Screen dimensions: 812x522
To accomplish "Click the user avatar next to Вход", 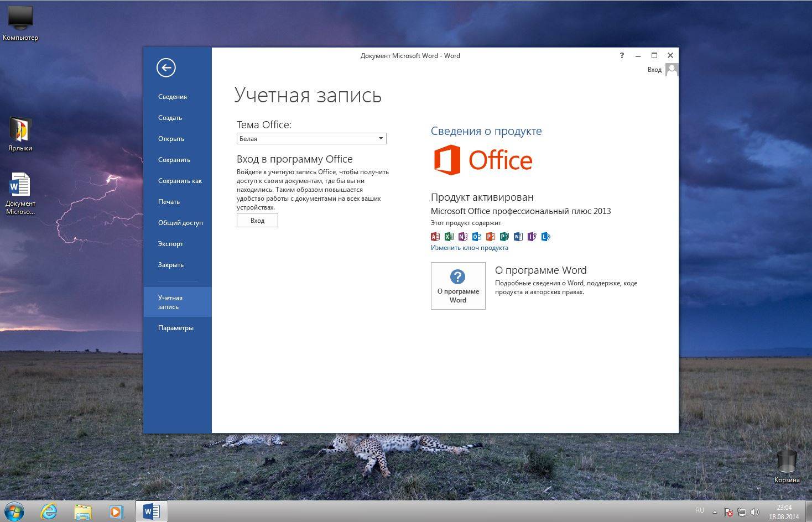I will (672, 70).
